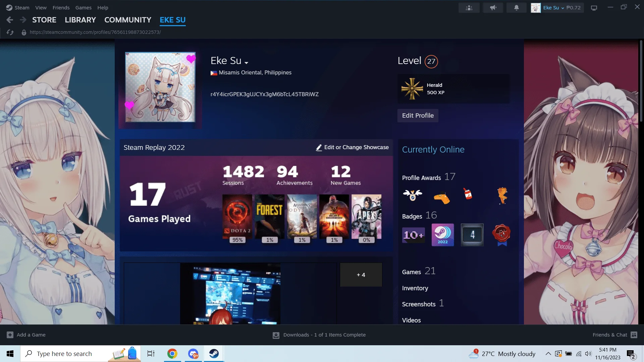Open the Screenshots link

coord(419,304)
